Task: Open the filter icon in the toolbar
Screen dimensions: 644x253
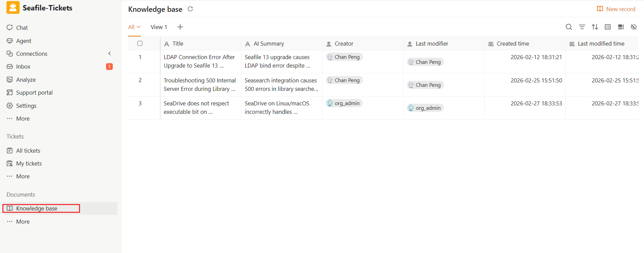Action: (x=582, y=27)
